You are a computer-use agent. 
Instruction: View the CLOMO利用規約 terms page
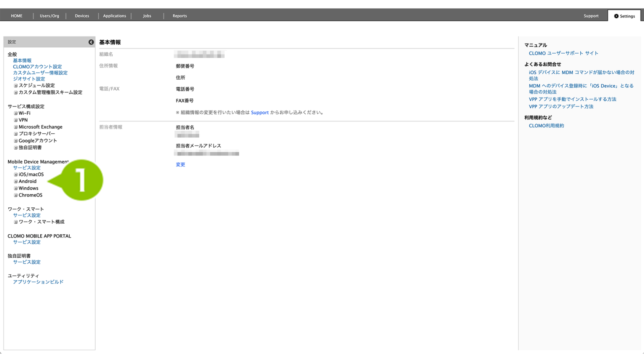(x=547, y=125)
